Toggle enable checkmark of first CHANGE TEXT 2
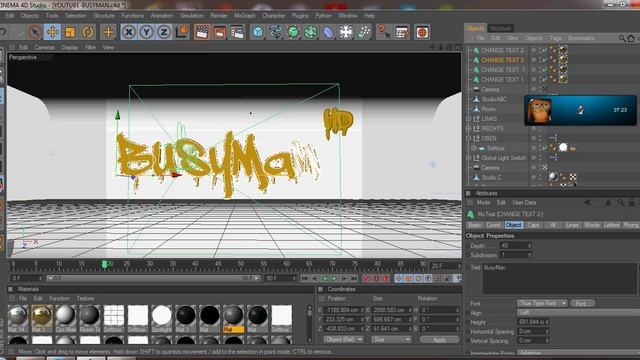 pos(544,50)
